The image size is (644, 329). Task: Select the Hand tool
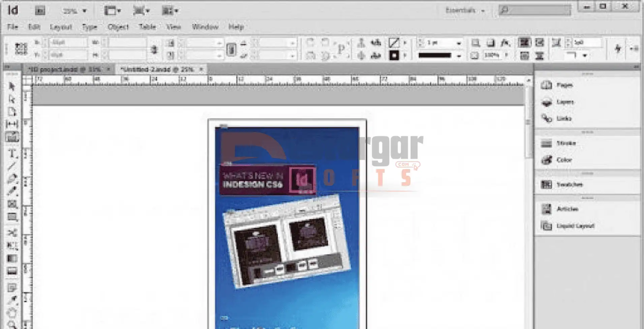tap(12, 313)
